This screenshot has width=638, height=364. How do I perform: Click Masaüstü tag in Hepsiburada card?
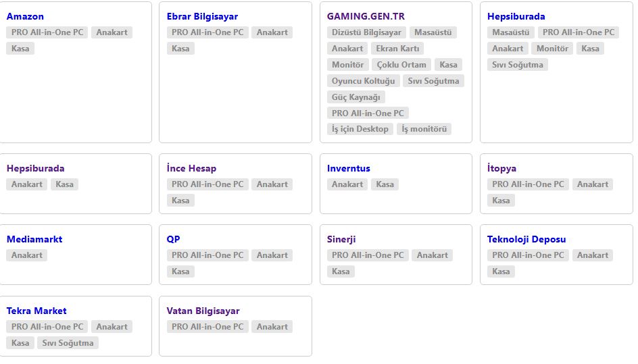511,32
